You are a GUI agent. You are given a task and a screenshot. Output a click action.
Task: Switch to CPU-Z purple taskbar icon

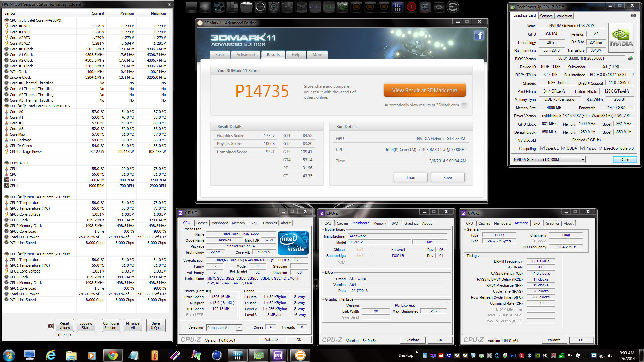point(278,355)
